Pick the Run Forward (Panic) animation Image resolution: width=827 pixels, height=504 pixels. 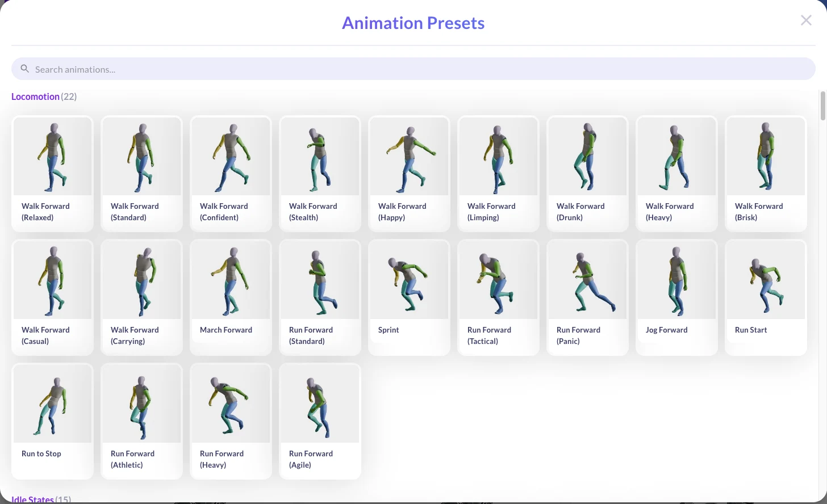click(587, 297)
